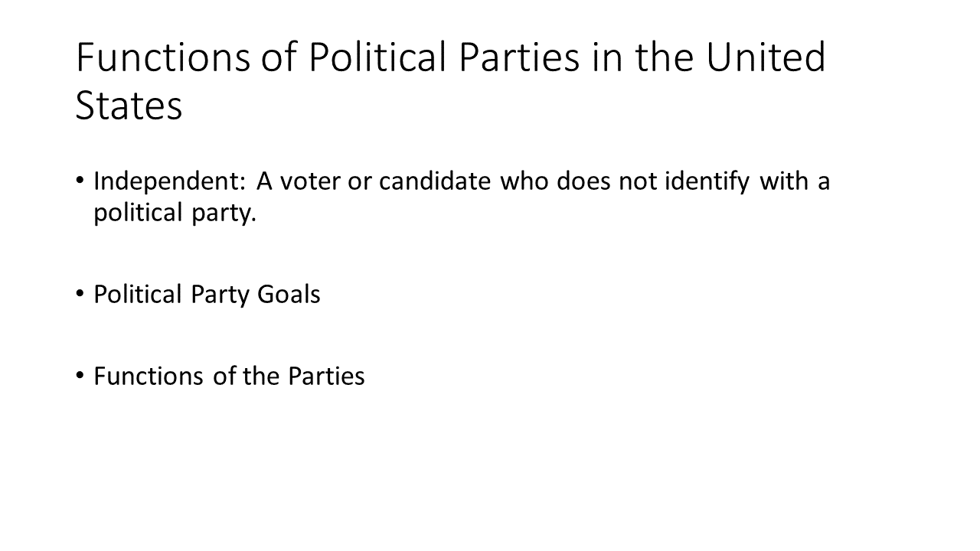The image size is (980, 551).
Task: Select the "Political Party Goals" bullet text
Action: [207, 295]
